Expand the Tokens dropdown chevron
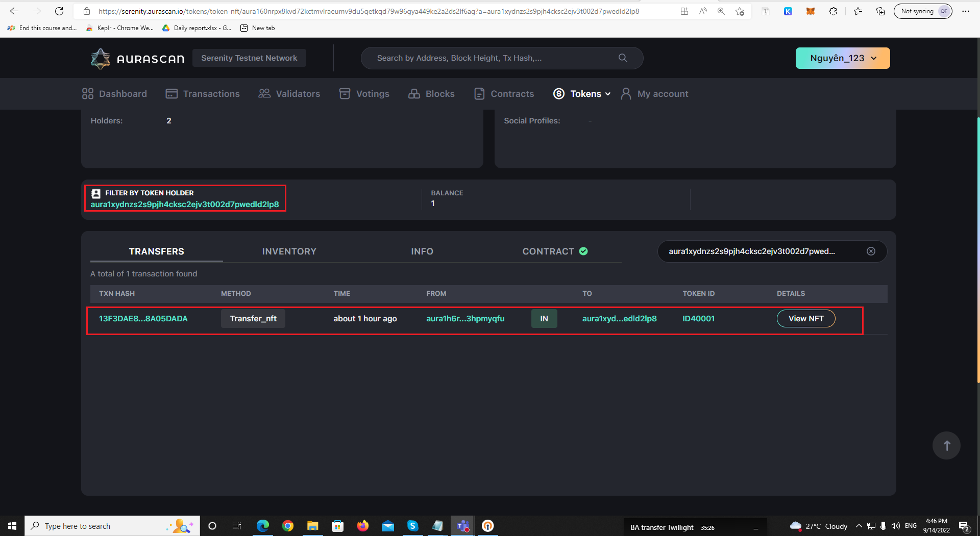 pos(607,94)
